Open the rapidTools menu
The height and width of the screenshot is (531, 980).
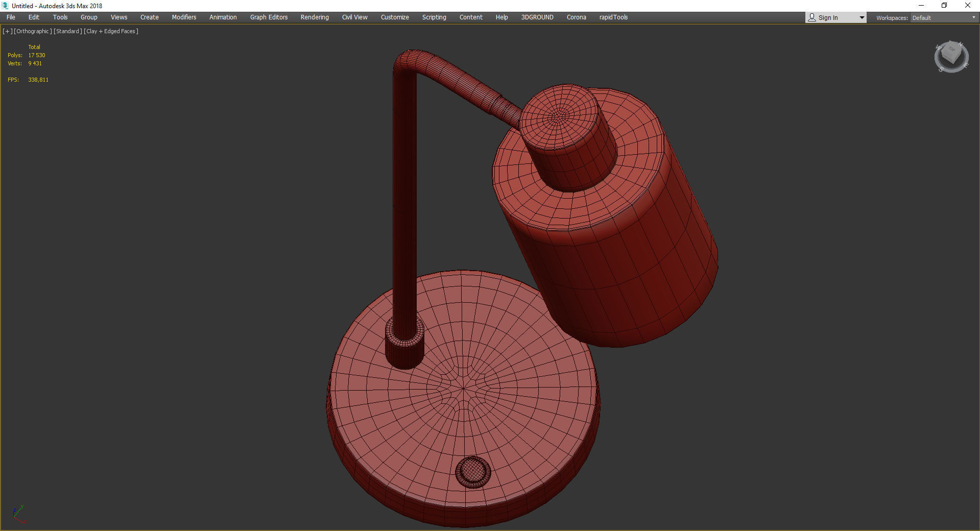pos(614,17)
